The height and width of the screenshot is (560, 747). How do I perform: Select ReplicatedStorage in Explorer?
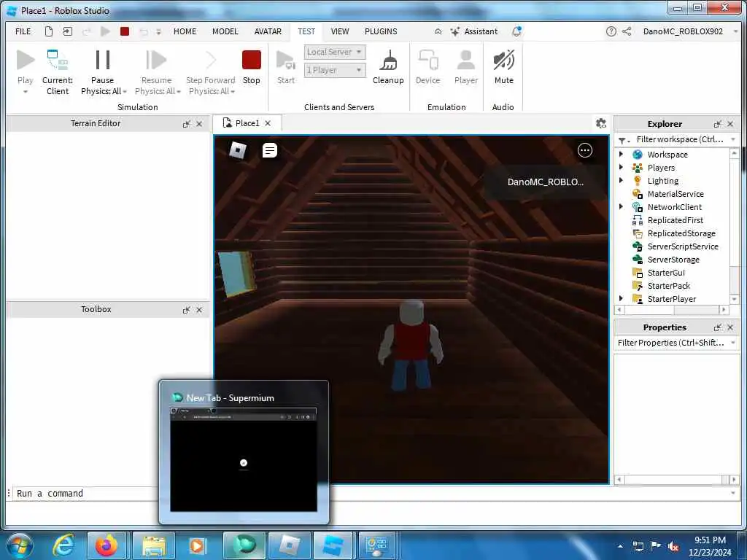[681, 233]
